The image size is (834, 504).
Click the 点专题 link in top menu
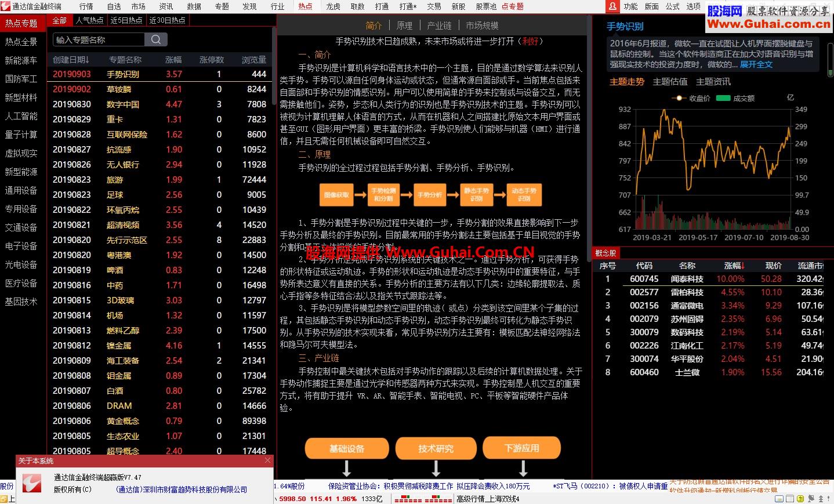tap(513, 6)
